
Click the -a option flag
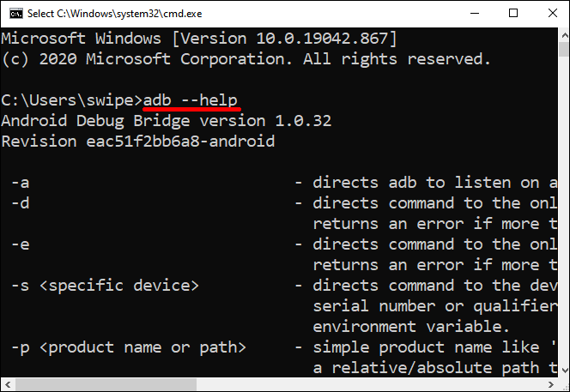[x=21, y=183]
